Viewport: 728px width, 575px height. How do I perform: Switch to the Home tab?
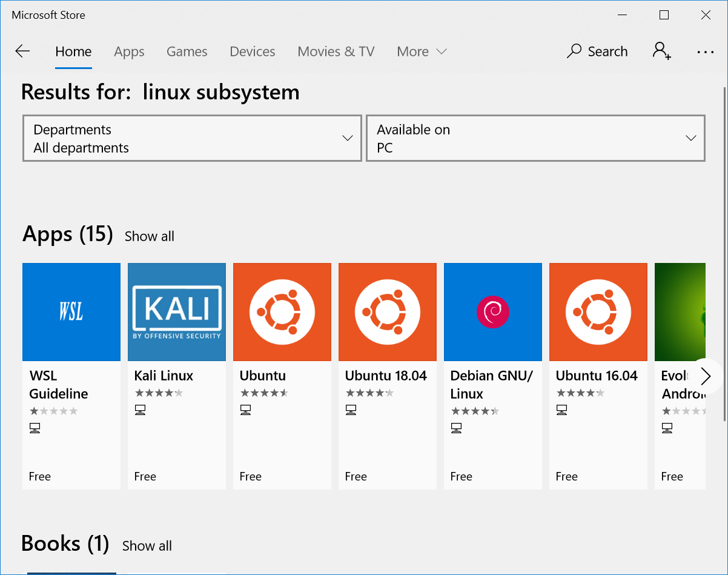73,52
